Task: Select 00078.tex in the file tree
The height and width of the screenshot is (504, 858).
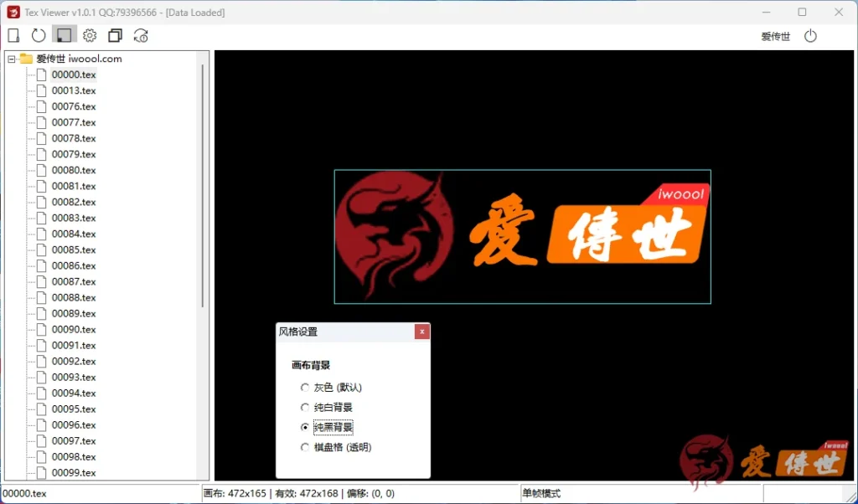Action: [74, 138]
